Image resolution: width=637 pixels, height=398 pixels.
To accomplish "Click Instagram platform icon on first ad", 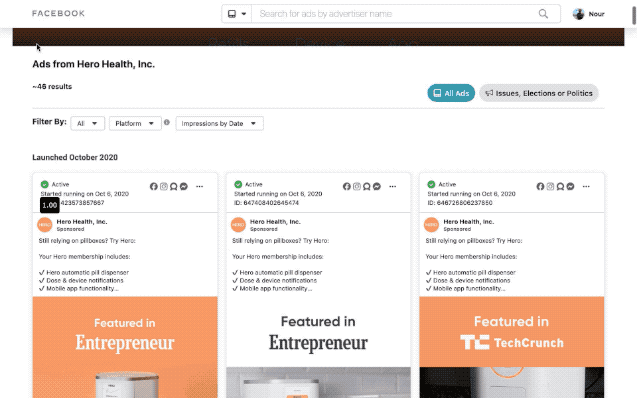I will (164, 186).
